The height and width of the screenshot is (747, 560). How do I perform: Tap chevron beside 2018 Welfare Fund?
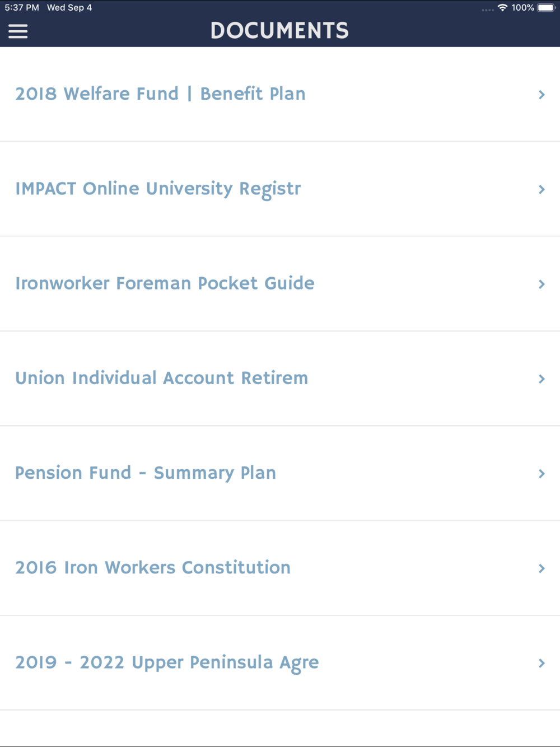(x=542, y=95)
